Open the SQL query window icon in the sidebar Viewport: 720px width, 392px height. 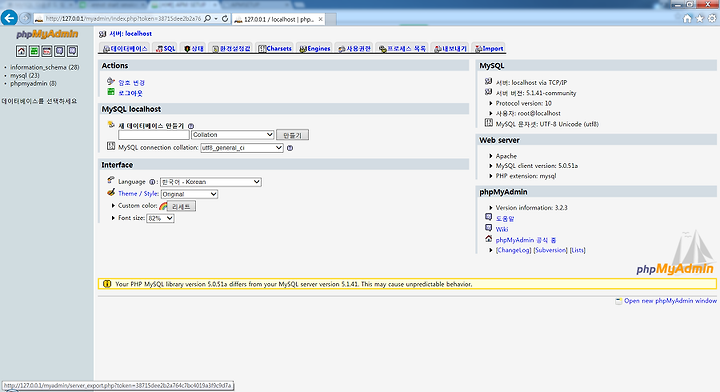(47, 51)
